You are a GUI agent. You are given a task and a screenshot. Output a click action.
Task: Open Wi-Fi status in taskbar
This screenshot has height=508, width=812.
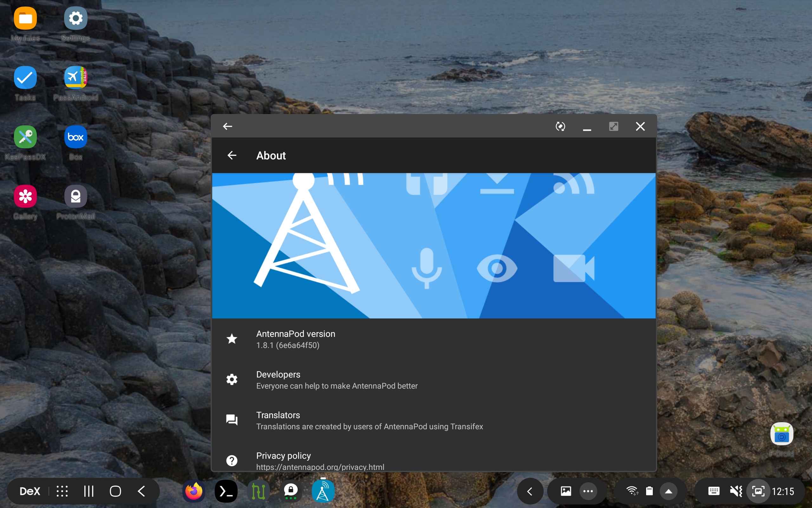[x=632, y=491]
